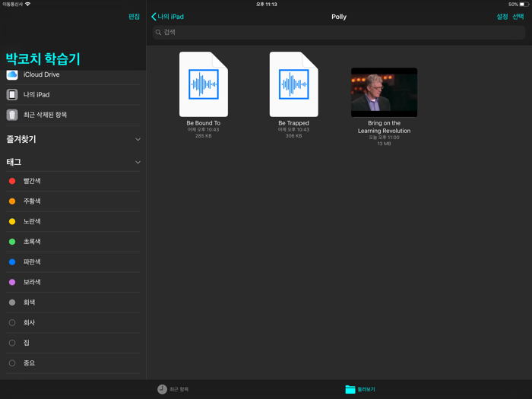532x399 pixels.
Task: Click the 최근 삭제된 항목 label
Action: [45, 115]
